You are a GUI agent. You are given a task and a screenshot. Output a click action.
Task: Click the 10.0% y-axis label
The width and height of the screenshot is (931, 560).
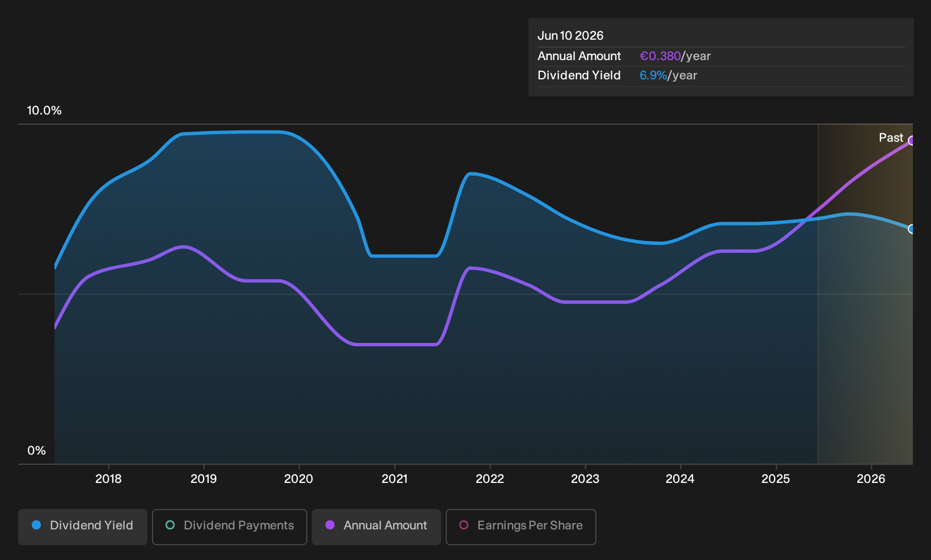[x=44, y=111]
